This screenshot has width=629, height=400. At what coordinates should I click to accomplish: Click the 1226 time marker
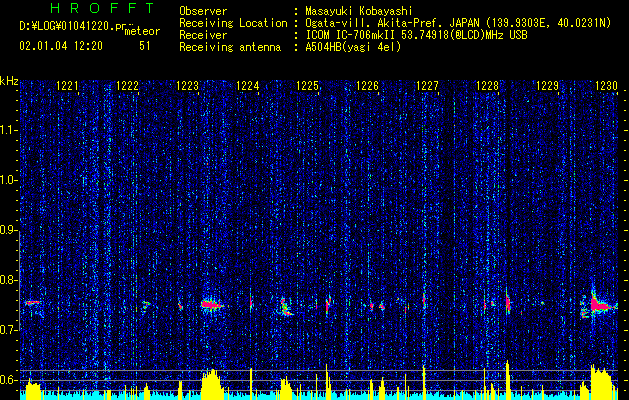(x=367, y=86)
